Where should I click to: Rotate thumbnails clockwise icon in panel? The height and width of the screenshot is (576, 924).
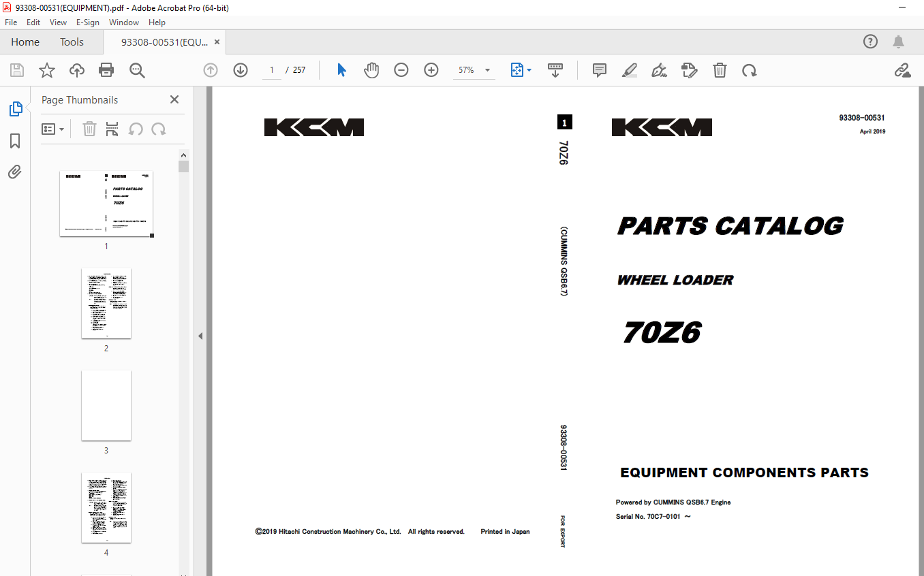click(x=159, y=129)
